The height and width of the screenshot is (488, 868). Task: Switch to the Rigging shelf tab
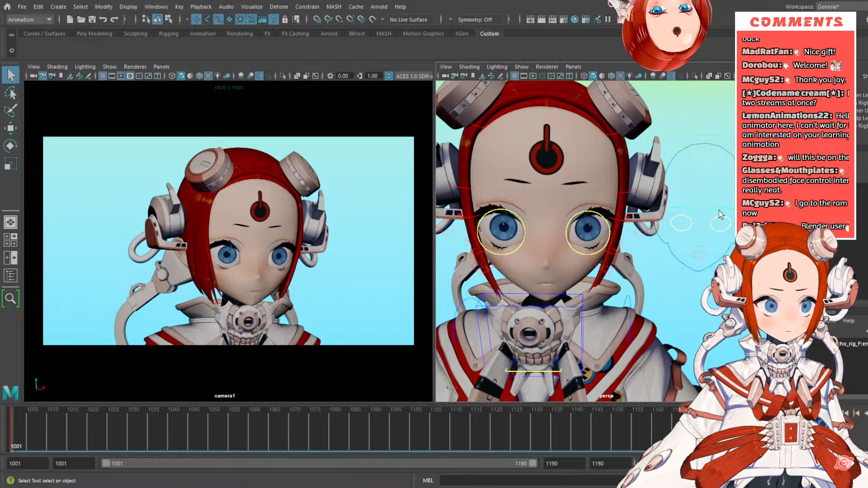pyautogui.click(x=168, y=33)
